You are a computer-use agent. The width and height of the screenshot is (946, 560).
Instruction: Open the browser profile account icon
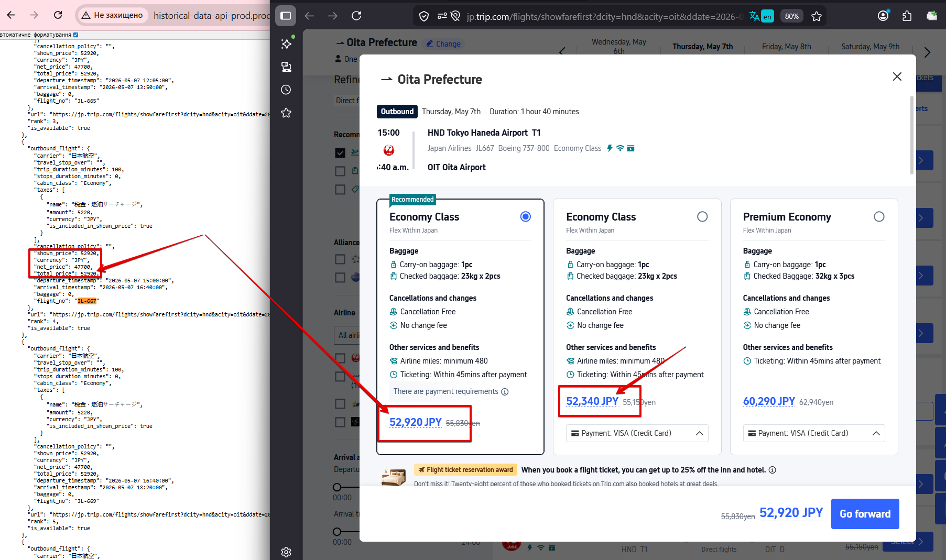(883, 16)
